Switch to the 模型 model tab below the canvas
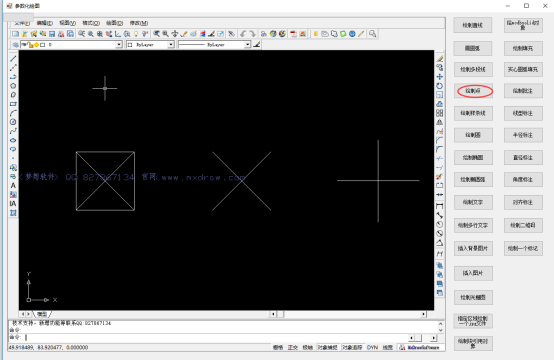 click(42, 314)
